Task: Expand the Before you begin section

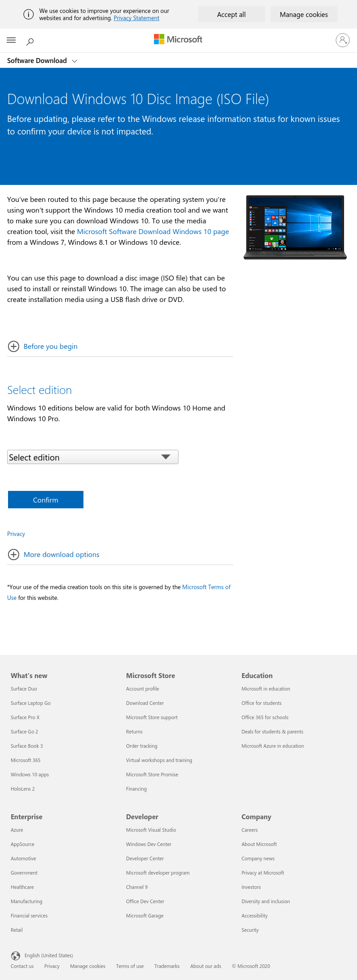Action: [x=50, y=346]
